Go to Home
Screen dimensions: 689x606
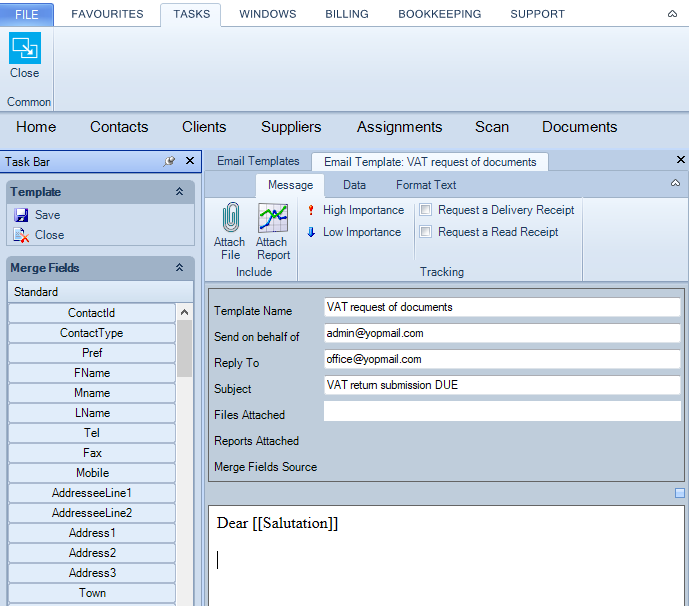click(x=36, y=127)
